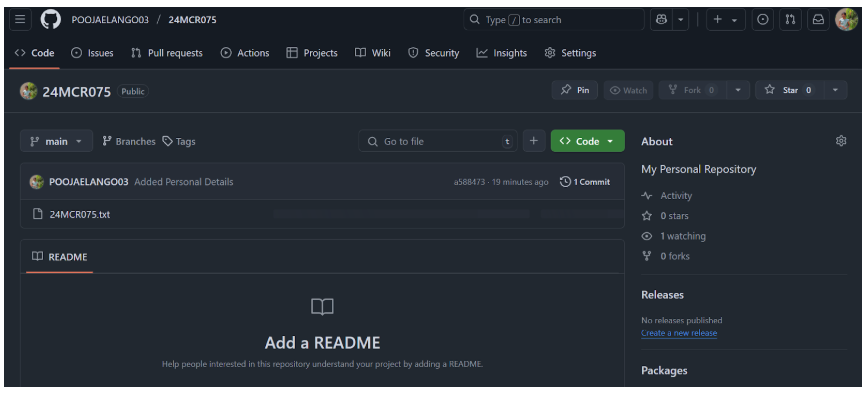Expand the main branch selector
This screenshot has width=868, height=394.
point(56,141)
